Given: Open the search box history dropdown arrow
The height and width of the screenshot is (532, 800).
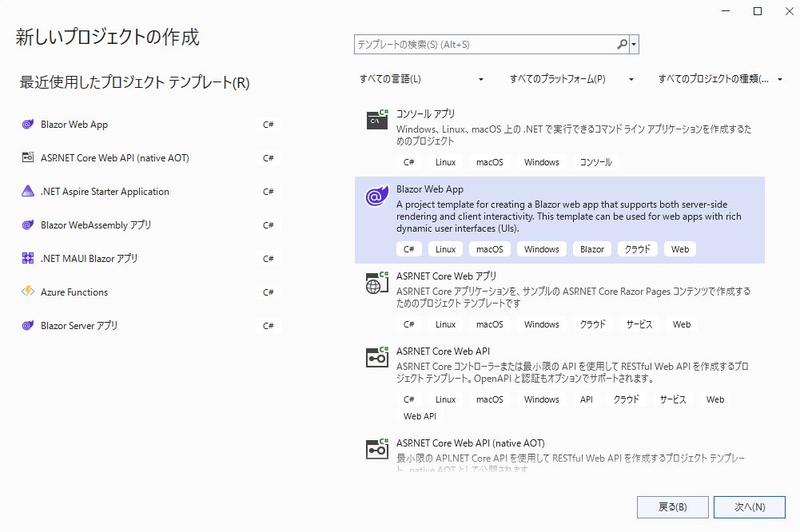Looking at the screenshot, I should (634, 45).
